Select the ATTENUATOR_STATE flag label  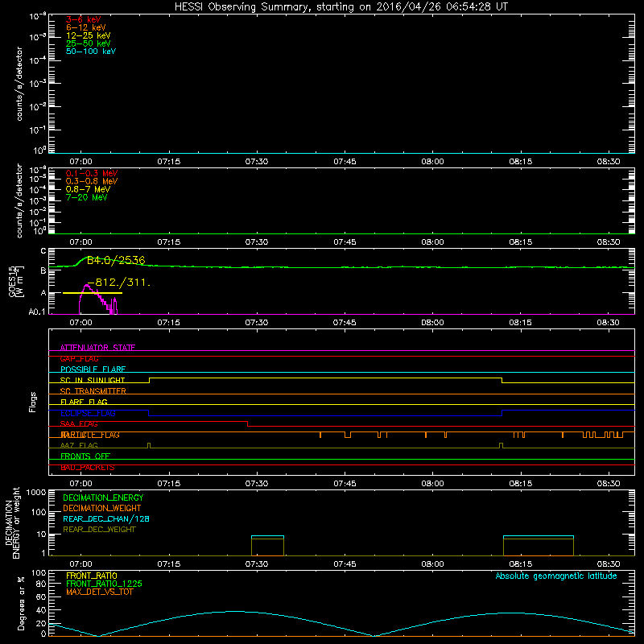click(x=97, y=348)
